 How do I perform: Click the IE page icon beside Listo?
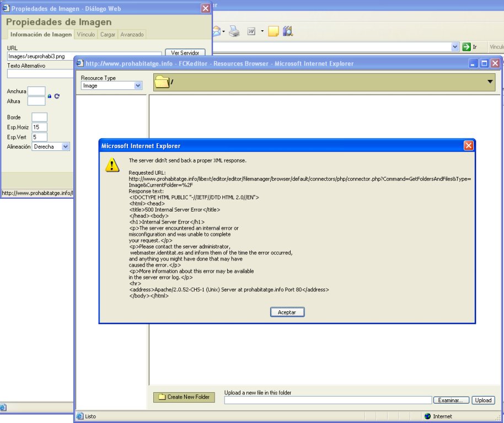click(80, 416)
